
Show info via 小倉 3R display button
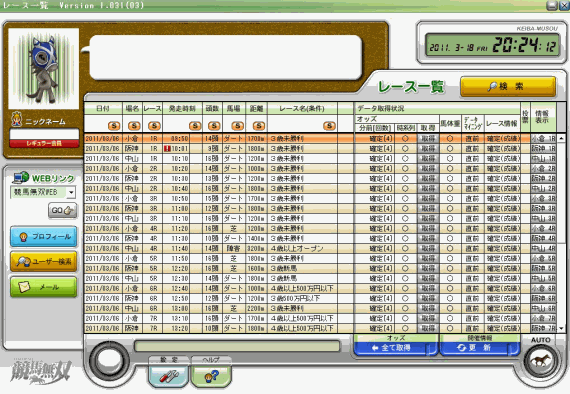tap(543, 198)
